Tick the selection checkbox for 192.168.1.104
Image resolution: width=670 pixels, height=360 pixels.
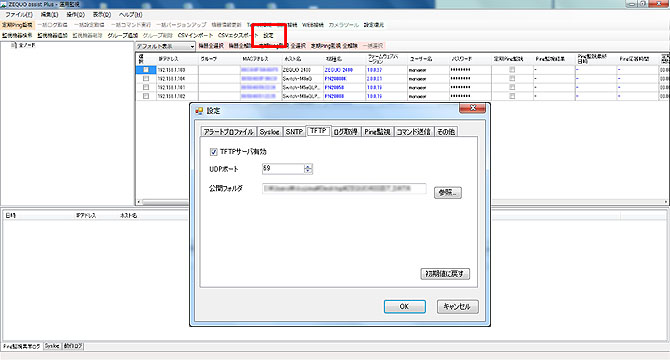pos(146,79)
